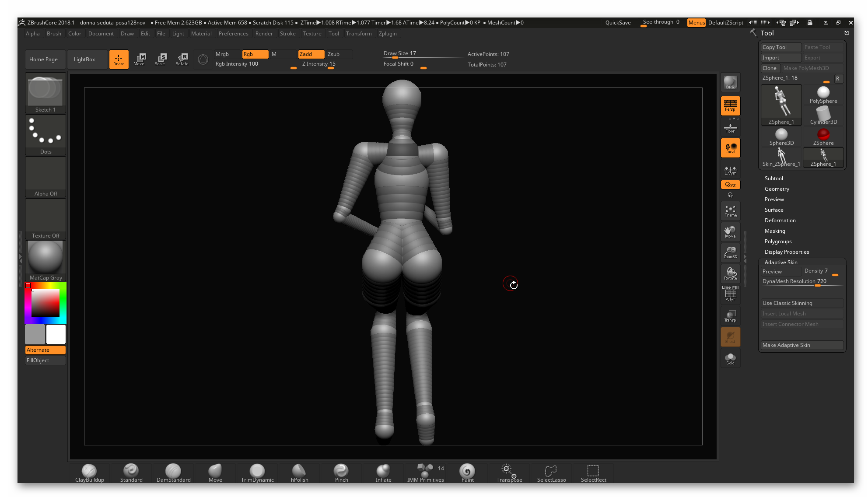Activate the Move mode in top toolbar
868x497 pixels.
[x=140, y=59]
